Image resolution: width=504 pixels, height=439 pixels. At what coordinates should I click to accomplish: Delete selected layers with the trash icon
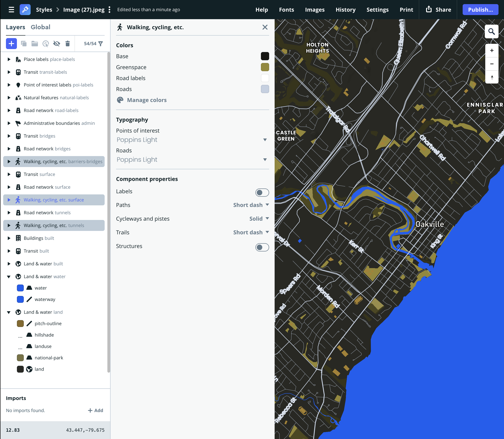coord(68,44)
